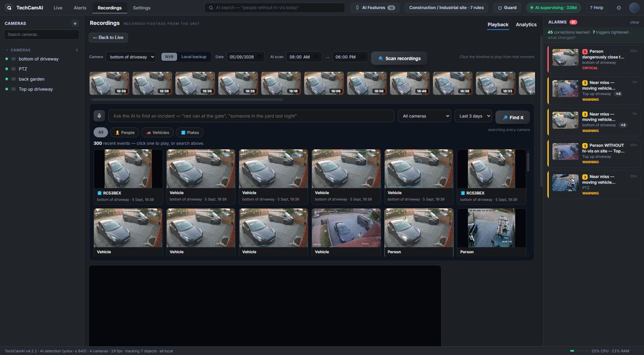Click clear link in Alarms panel
Viewport: 644px width, 355px height.
point(634,22)
